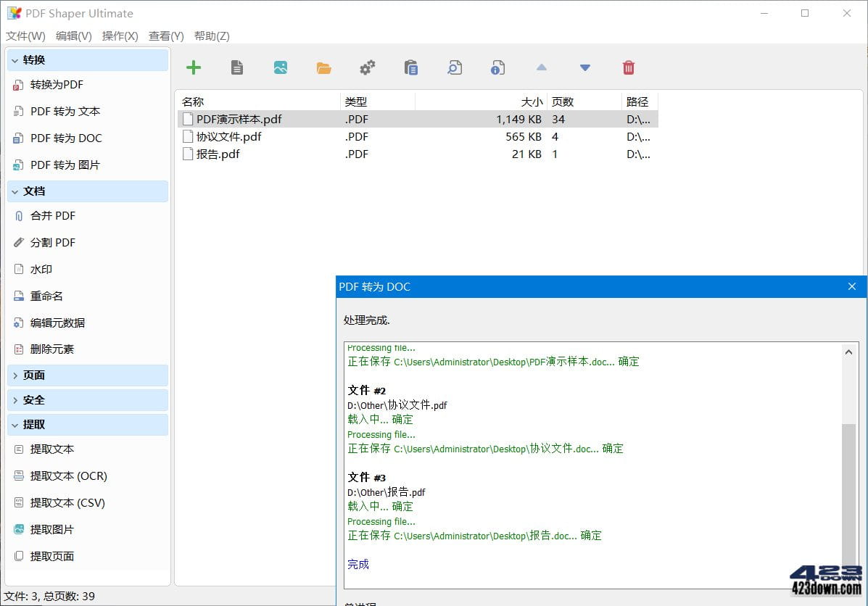Click status bar text 文件: 3, 总页数: 39
The height and width of the screenshot is (606, 868).
49,596
